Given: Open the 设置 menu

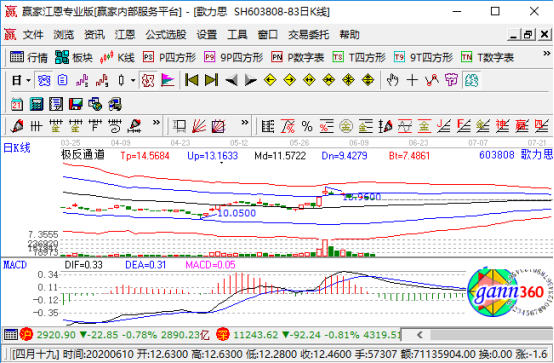Looking at the screenshot, I should coord(207,35).
